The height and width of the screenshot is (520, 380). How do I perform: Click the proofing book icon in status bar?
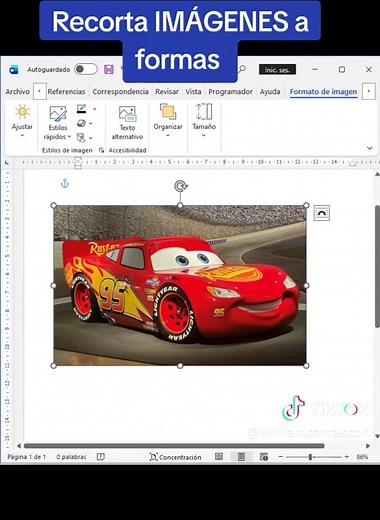point(101,457)
